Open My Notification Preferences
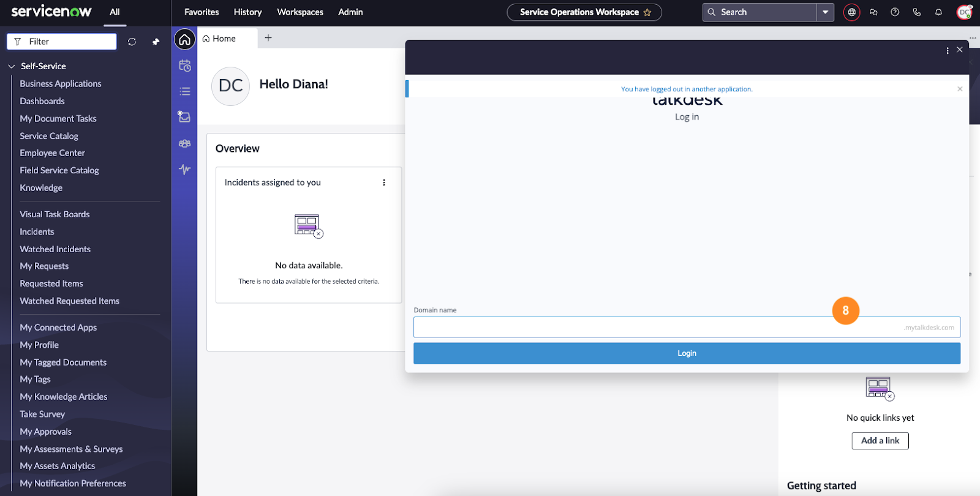Image resolution: width=980 pixels, height=496 pixels. coord(73,484)
